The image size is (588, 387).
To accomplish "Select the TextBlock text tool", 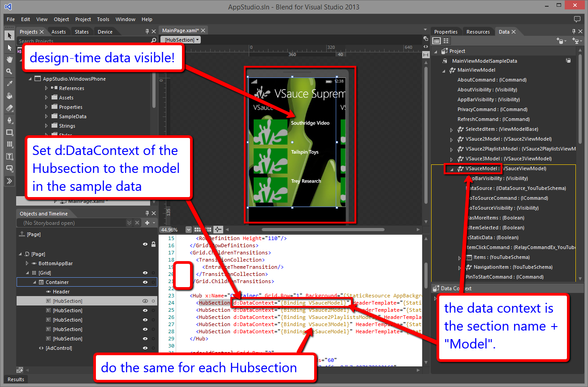I will point(9,156).
